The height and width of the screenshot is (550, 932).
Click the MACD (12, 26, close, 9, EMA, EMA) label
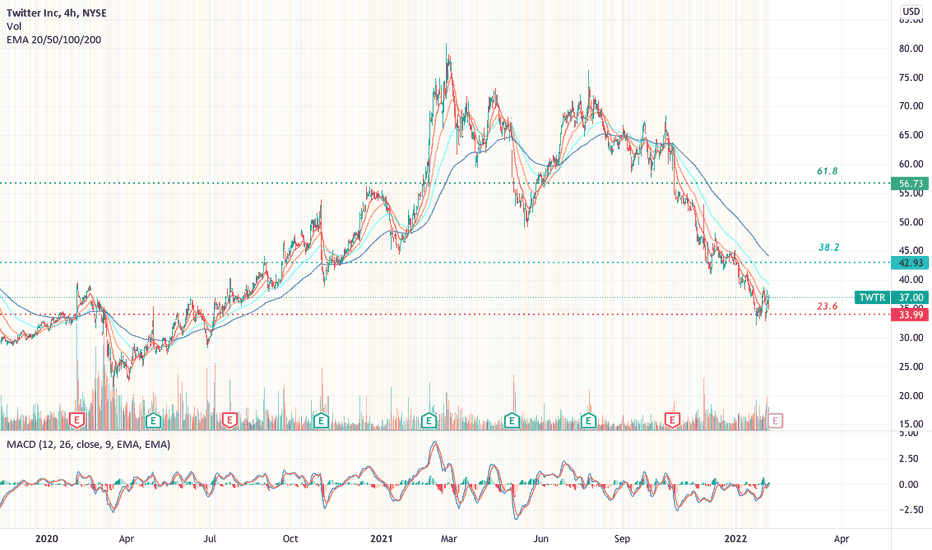click(x=88, y=444)
